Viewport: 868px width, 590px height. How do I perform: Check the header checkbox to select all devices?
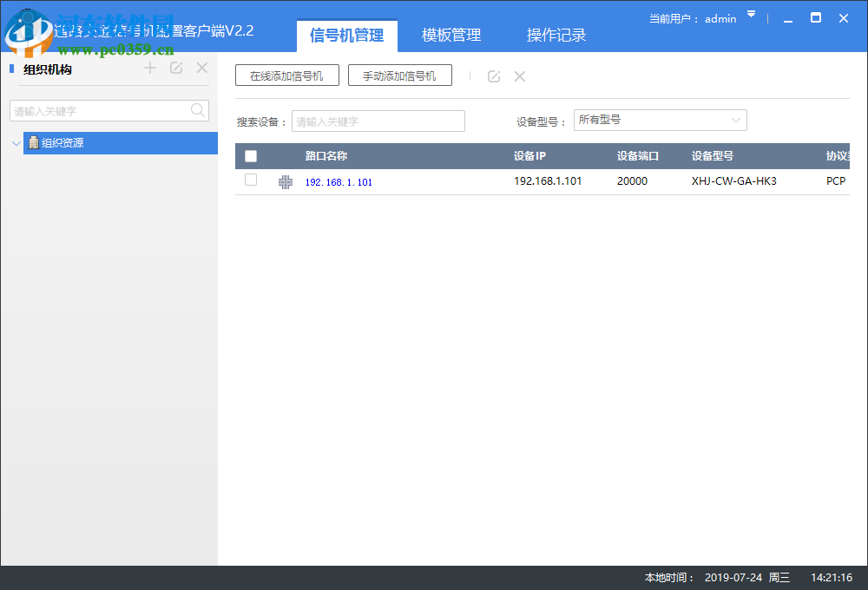250,156
